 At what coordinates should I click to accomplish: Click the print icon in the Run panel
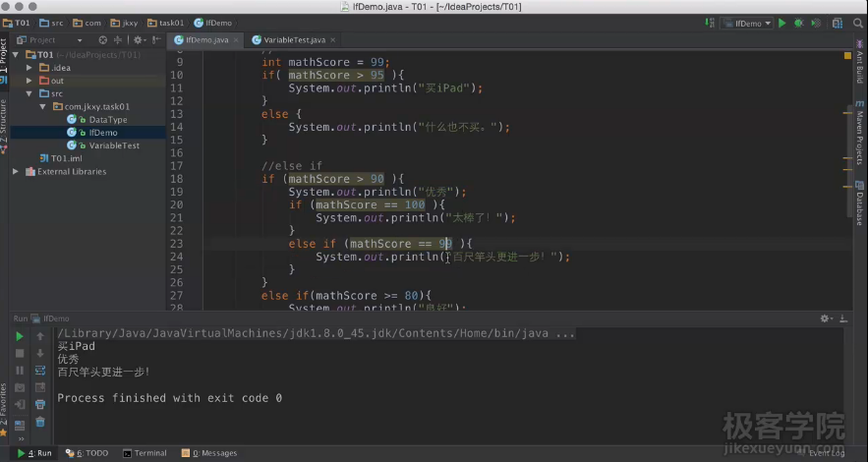point(40,404)
